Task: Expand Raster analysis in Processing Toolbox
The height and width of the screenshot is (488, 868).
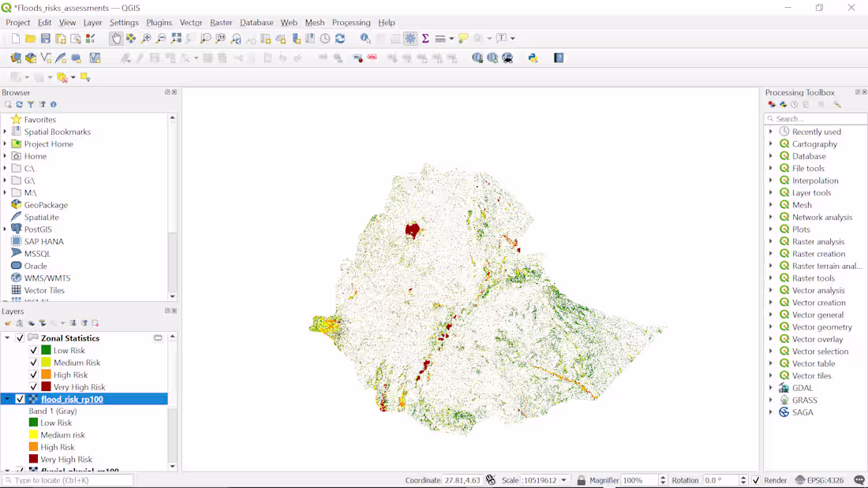Action: point(772,241)
